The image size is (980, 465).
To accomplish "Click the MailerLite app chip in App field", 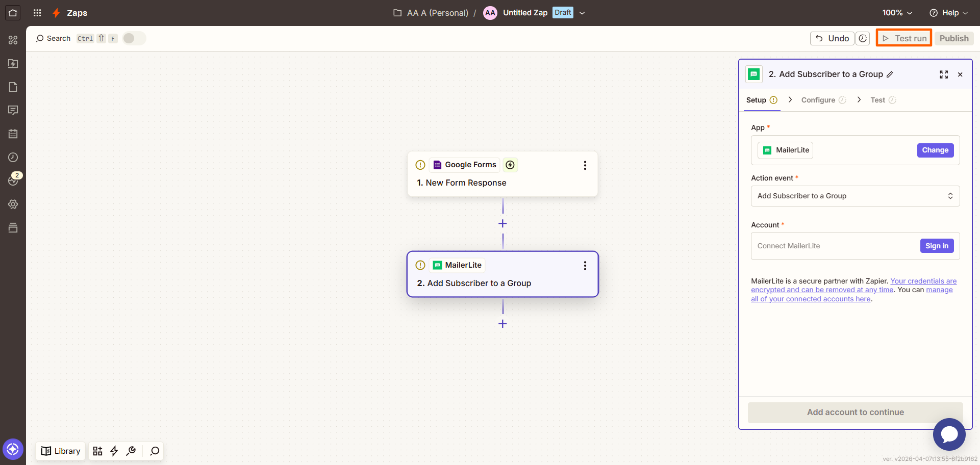I will (786, 150).
